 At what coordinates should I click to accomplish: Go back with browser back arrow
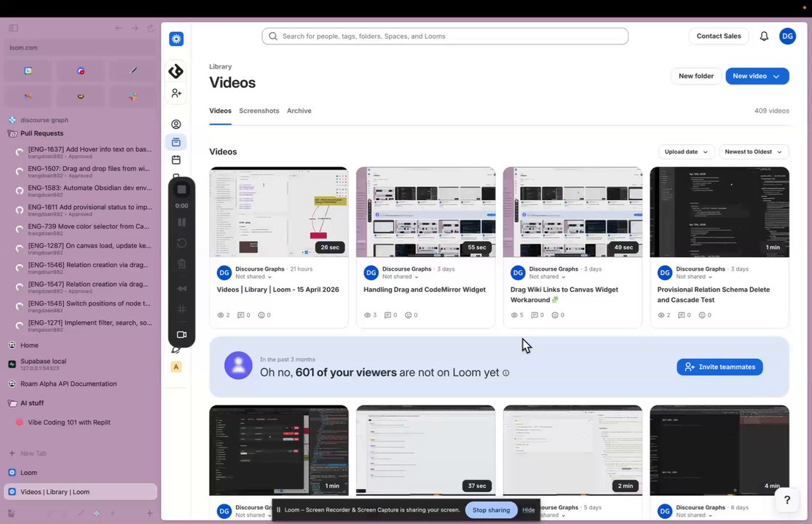pos(119,28)
